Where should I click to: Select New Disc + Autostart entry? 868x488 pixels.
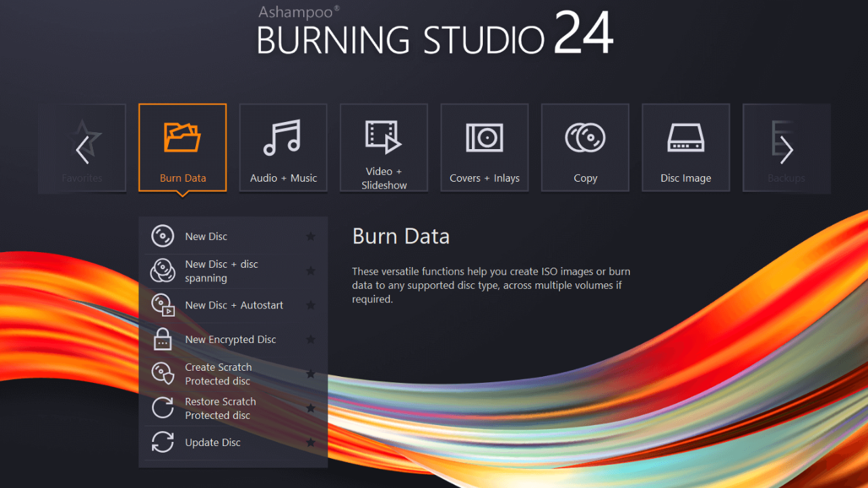(x=233, y=305)
